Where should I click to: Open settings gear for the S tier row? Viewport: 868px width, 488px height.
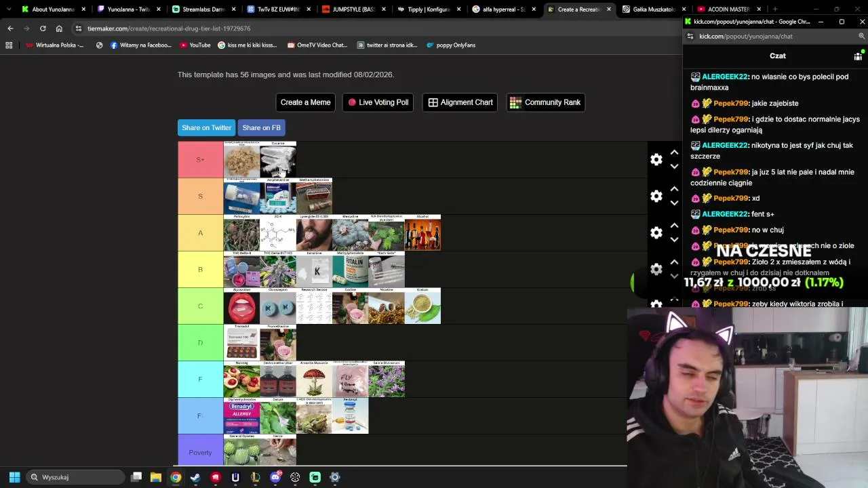pos(656,197)
